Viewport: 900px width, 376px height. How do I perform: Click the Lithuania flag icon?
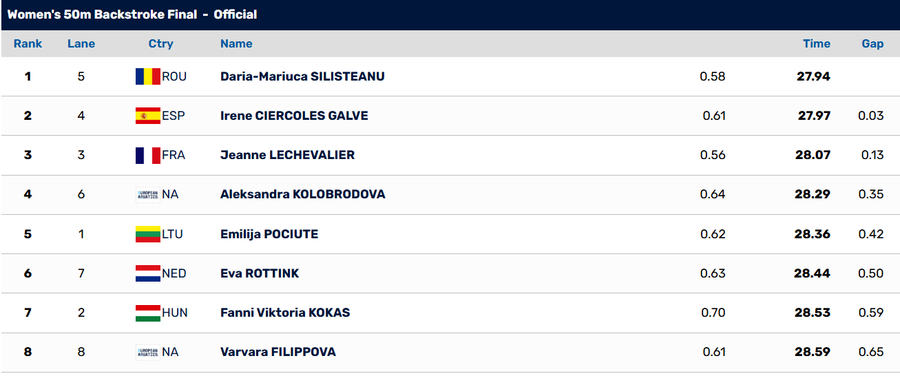click(148, 234)
